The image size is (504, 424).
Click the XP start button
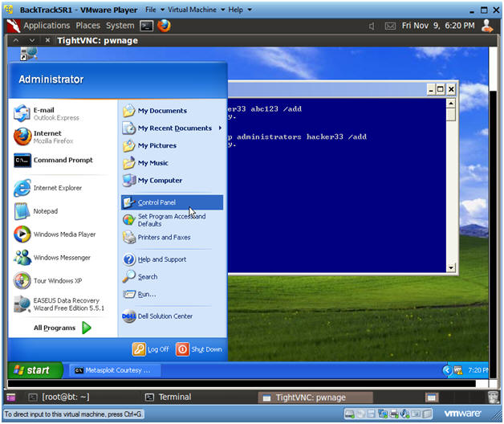point(35,370)
